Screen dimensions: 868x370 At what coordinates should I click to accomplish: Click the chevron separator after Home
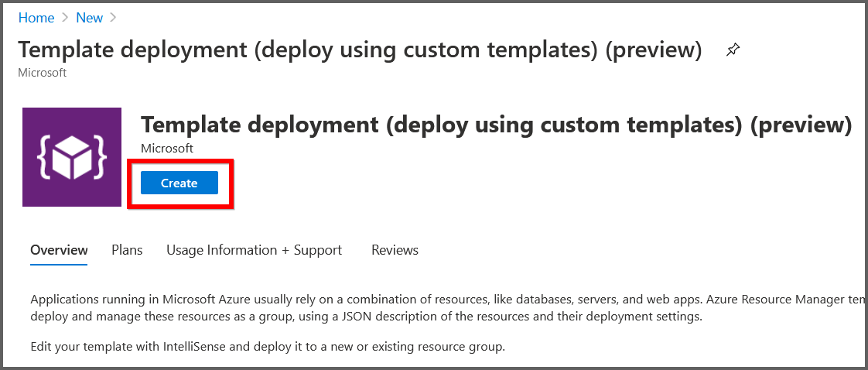pos(65,18)
